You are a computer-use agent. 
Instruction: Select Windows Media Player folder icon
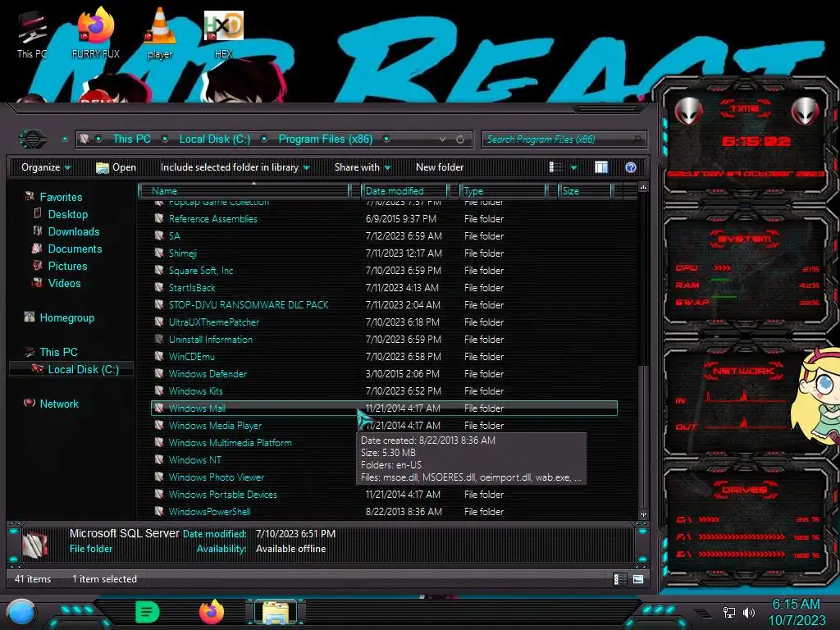click(159, 426)
